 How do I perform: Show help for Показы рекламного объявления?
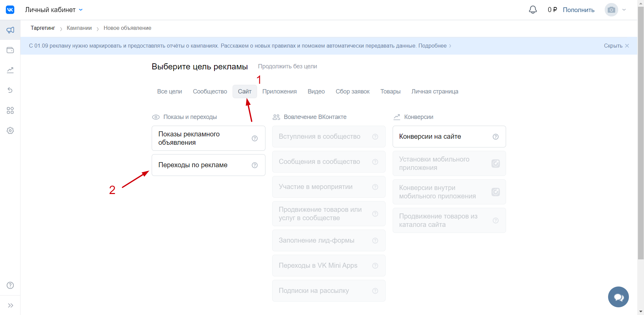pos(255,138)
